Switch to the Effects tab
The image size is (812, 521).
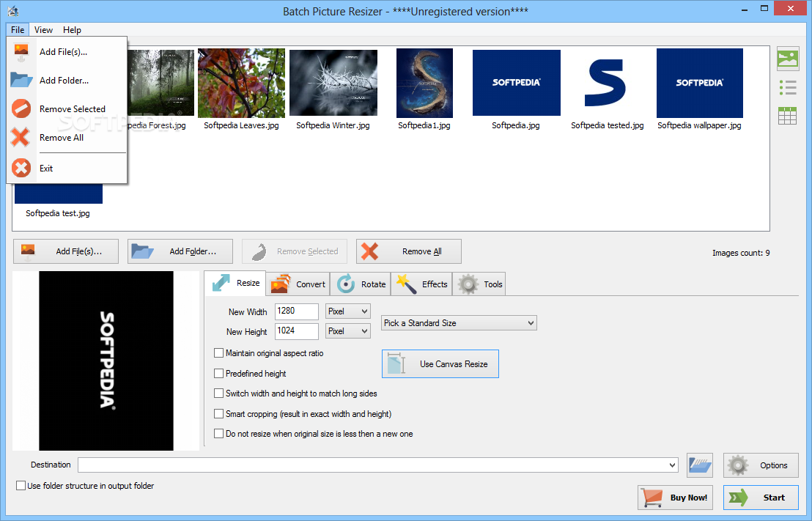(421, 284)
